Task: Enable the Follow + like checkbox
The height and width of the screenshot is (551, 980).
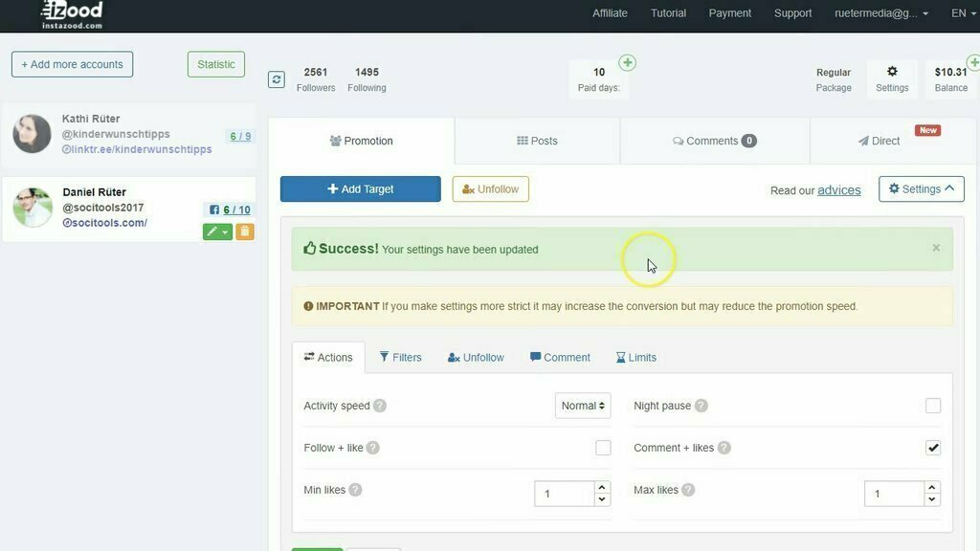Action: tap(603, 448)
